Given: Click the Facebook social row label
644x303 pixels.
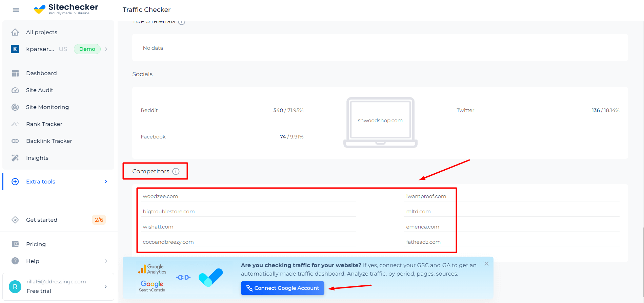Looking at the screenshot, I should (x=153, y=137).
